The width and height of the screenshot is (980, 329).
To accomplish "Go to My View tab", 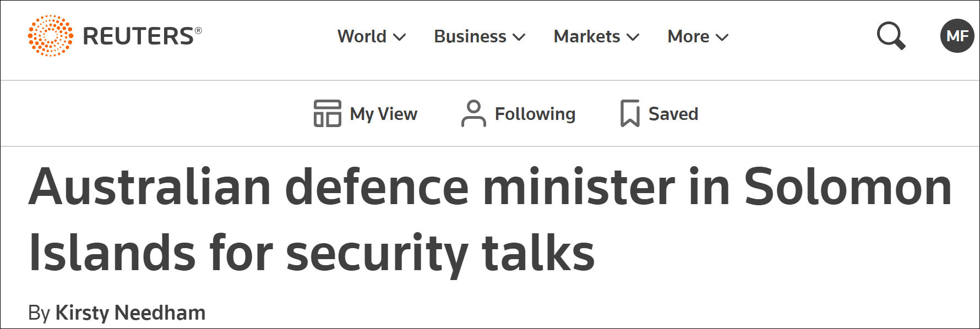I will [x=384, y=114].
